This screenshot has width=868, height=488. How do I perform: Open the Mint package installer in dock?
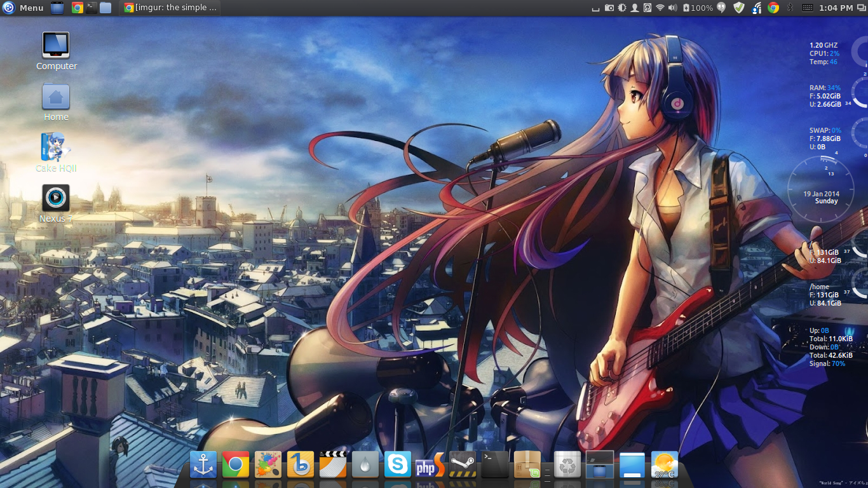527,465
